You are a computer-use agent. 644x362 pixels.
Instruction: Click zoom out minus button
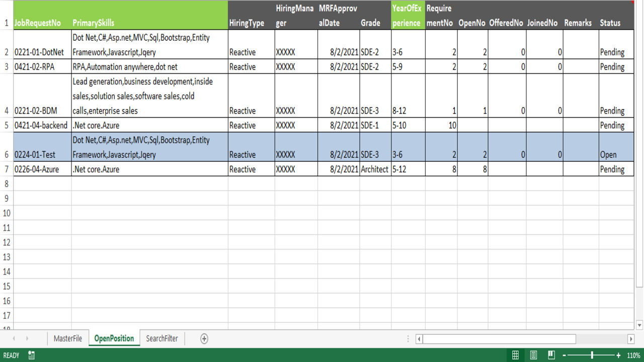pos(565,355)
